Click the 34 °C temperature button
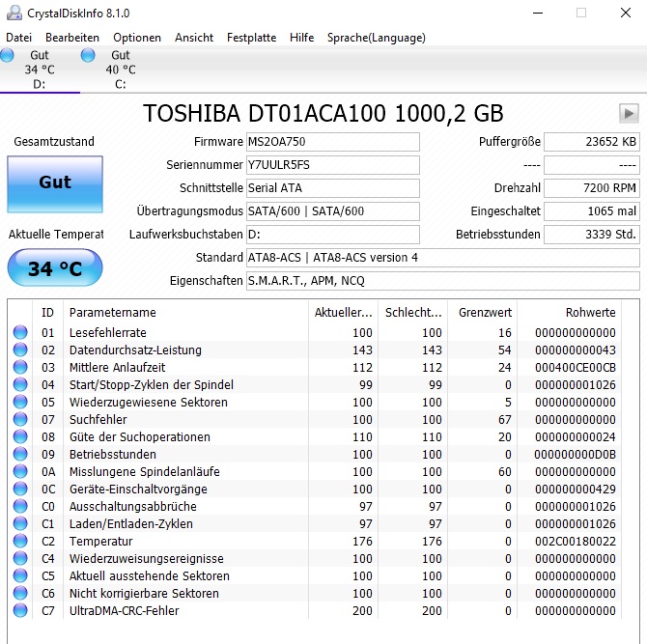Screen dimensions: 647x644 coord(55,267)
